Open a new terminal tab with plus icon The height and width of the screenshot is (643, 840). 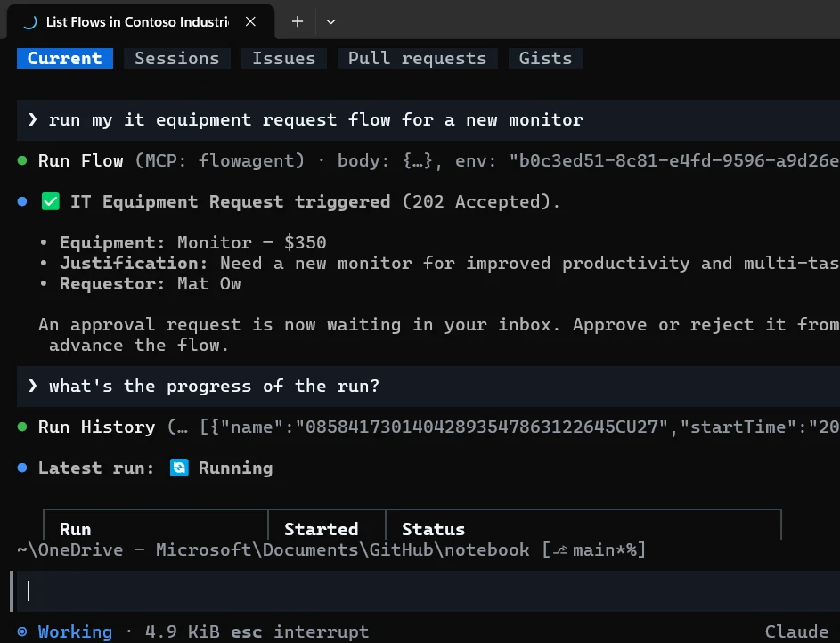[x=298, y=22]
